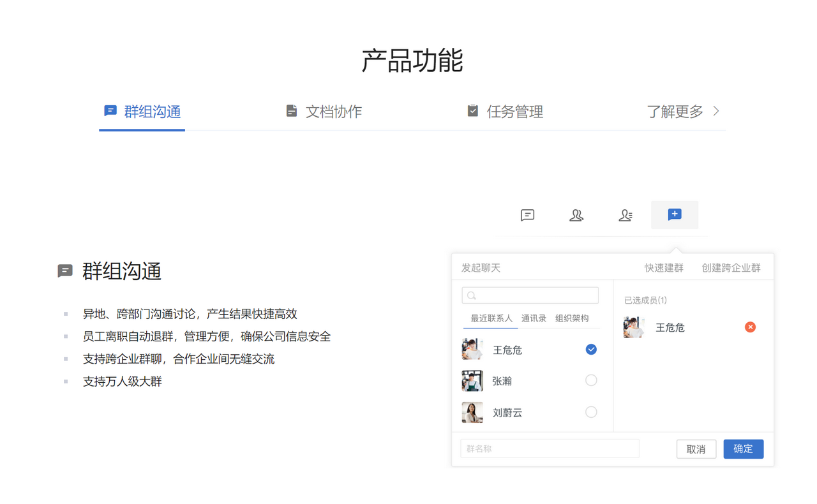The height and width of the screenshot is (504, 817).
Task: Click the 创建跨企业群 link
Action: click(x=731, y=268)
